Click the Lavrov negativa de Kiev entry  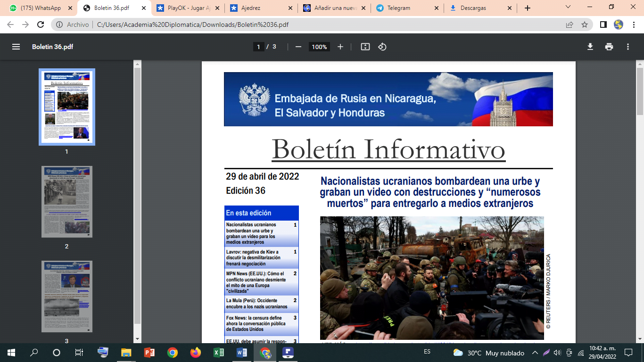261,258
